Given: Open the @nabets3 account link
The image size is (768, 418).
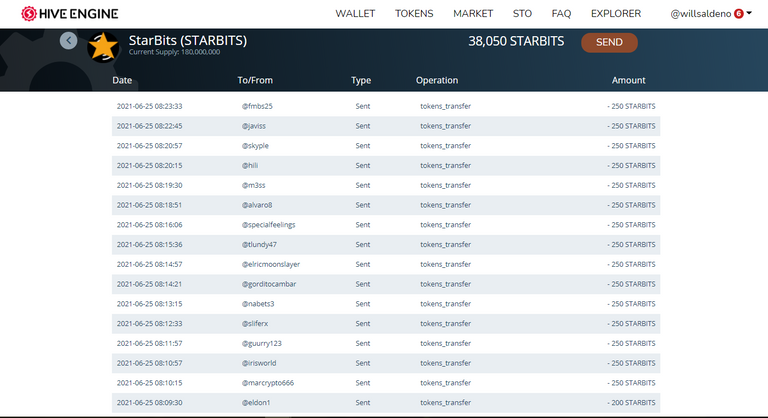Looking at the screenshot, I should tap(258, 304).
